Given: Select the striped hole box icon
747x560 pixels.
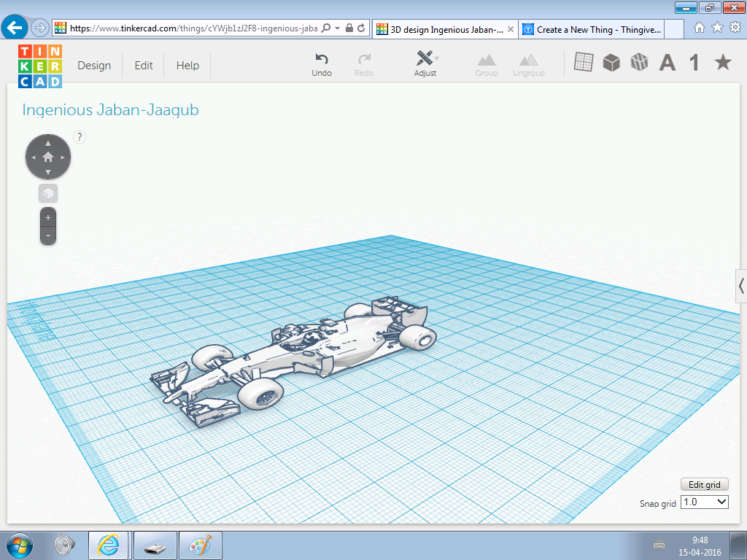Looking at the screenshot, I should 639,62.
